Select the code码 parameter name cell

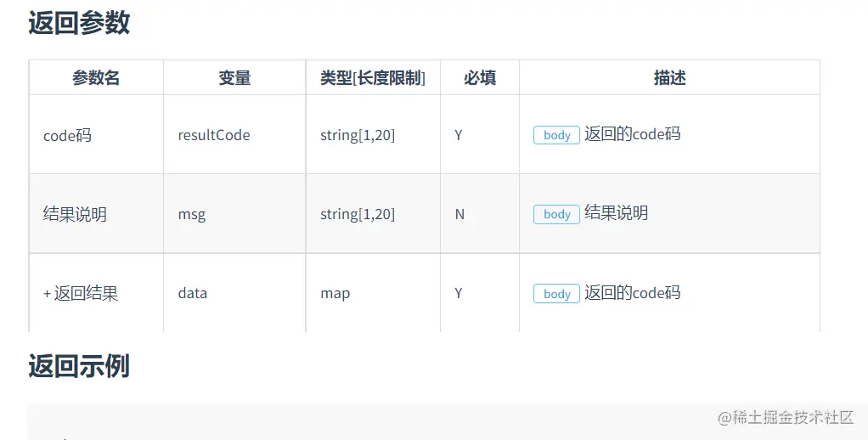coord(67,135)
